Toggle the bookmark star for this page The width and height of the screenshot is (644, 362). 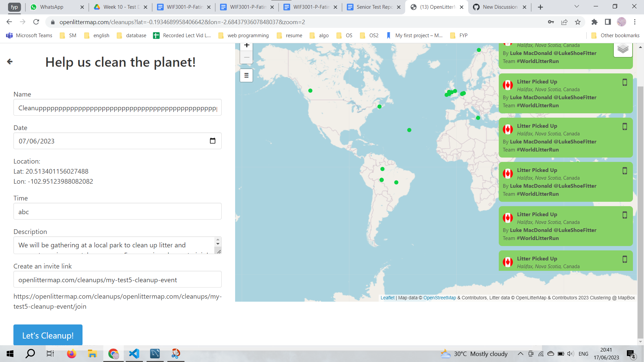578,22
